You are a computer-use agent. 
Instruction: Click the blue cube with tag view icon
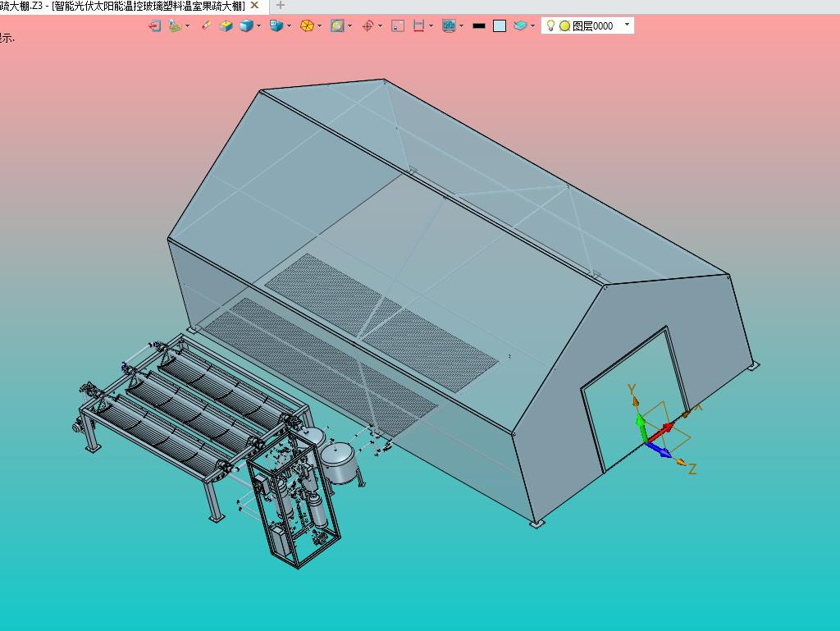(x=276, y=25)
